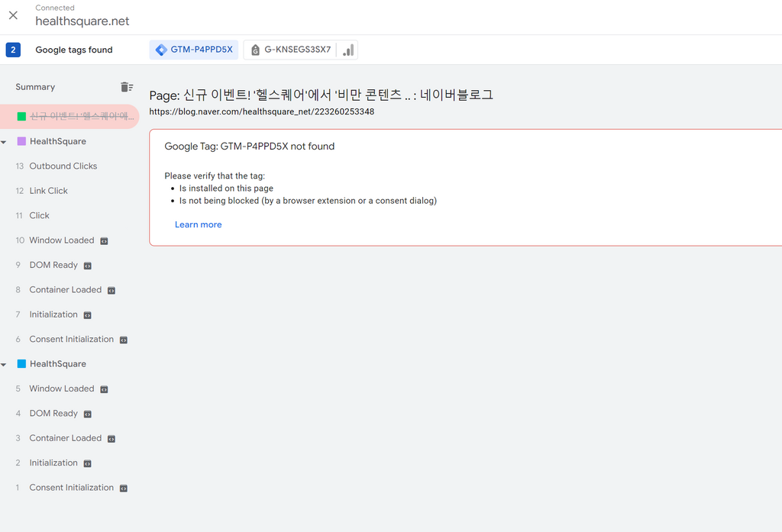
Task: Click code icon beside event 10 Window Loaded
Action: pyautogui.click(x=104, y=241)
